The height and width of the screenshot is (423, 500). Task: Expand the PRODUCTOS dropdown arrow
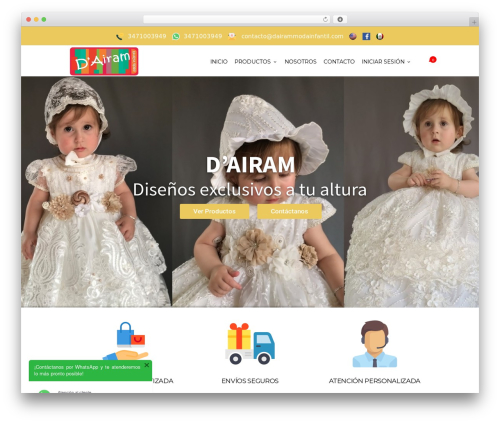pyautogui.click(x=275, y=62)
